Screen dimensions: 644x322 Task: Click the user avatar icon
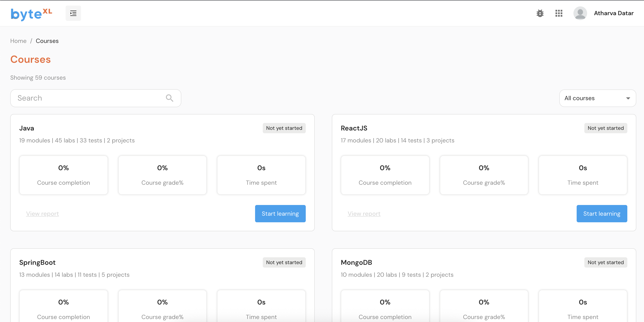[x=580, y=13]
